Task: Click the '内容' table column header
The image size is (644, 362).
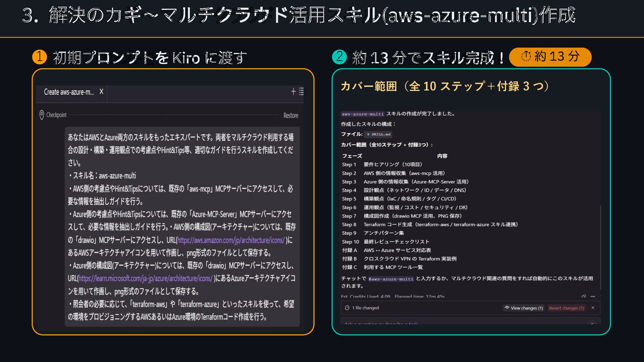Action: (442, 156)
